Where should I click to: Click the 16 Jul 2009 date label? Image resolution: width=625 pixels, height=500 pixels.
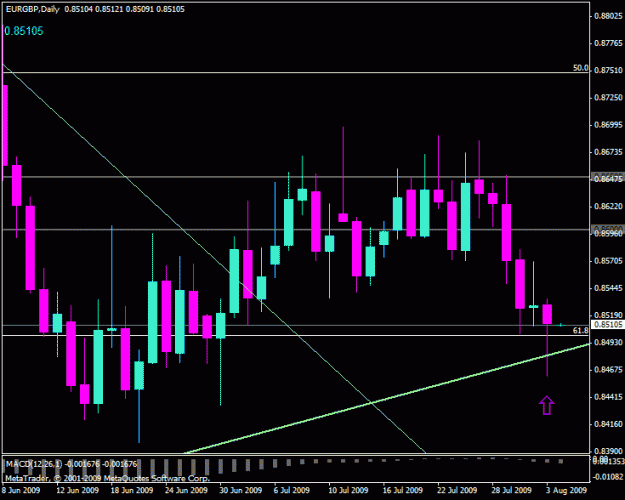click(402, 490)
